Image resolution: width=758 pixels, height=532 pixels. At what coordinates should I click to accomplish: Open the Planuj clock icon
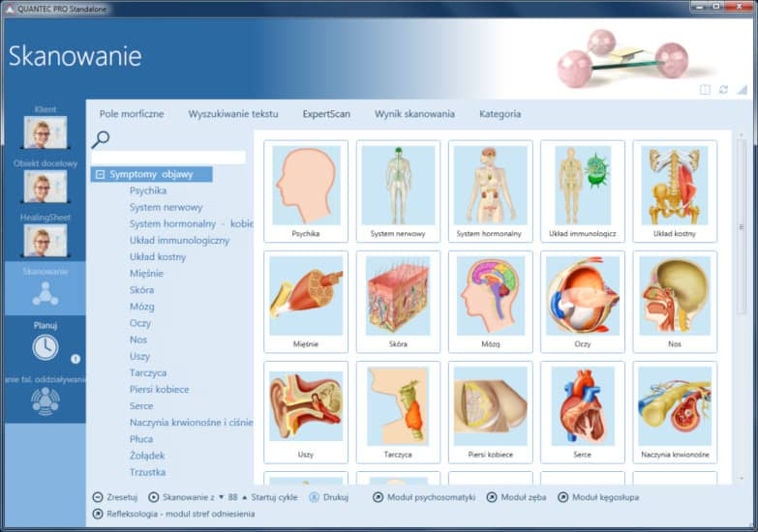tap(45, 347)
